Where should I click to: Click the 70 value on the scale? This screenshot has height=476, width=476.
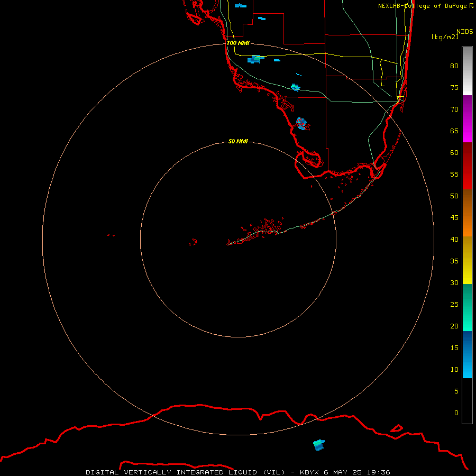454,109
